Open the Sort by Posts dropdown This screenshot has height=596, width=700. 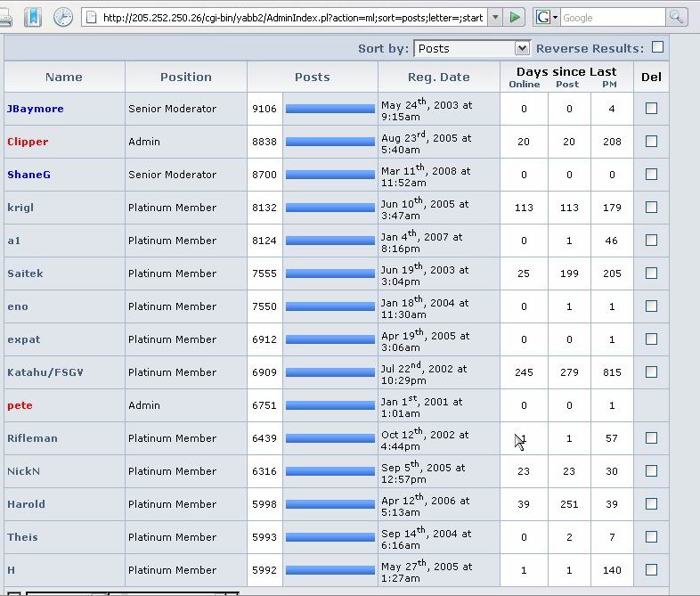(x=472, y=48)
